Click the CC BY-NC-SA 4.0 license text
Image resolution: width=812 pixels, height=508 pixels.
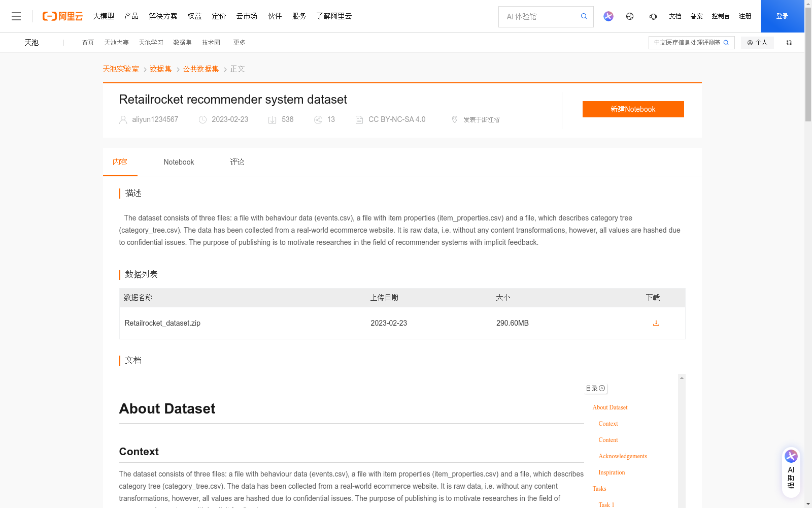pyautogui.click(x=397, y=119)
